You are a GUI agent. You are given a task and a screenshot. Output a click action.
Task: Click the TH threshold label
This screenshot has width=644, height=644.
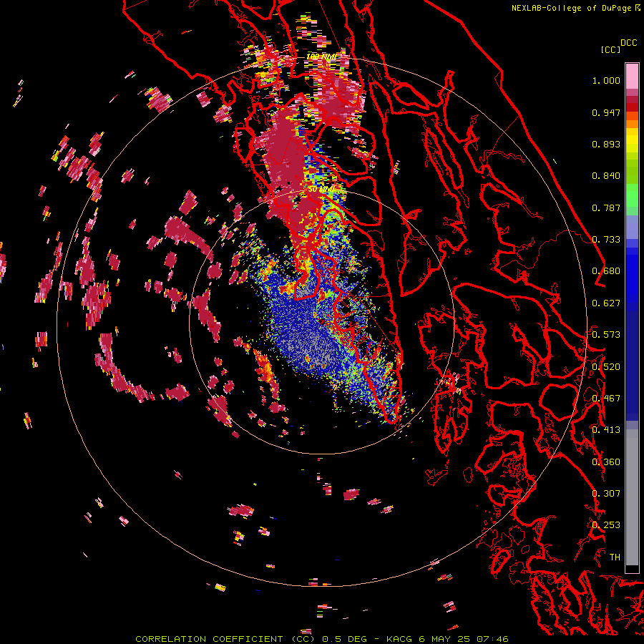click(615, 557)
